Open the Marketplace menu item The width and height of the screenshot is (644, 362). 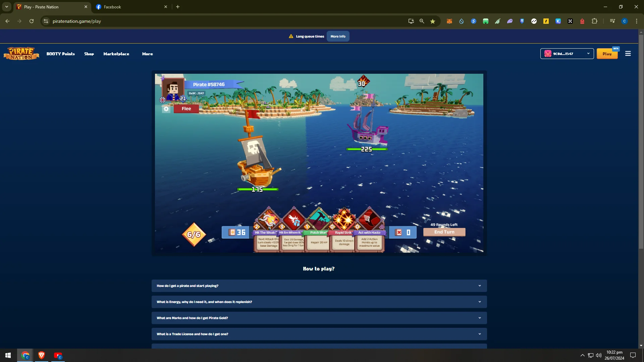pyautogui.click(x=116, y=54)
